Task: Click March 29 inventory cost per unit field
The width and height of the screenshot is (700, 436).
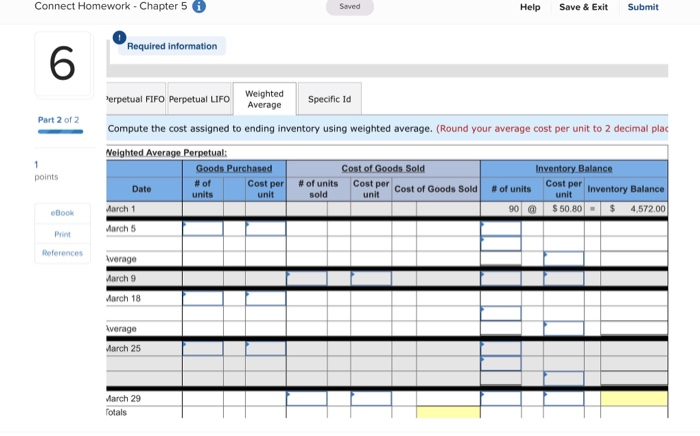Action: (x=563, y=399)
